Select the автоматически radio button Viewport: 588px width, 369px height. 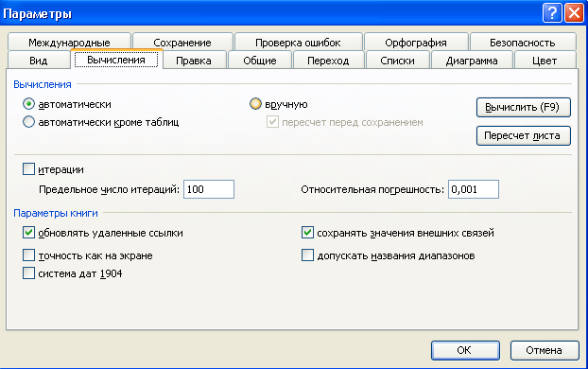pos(29,104)
